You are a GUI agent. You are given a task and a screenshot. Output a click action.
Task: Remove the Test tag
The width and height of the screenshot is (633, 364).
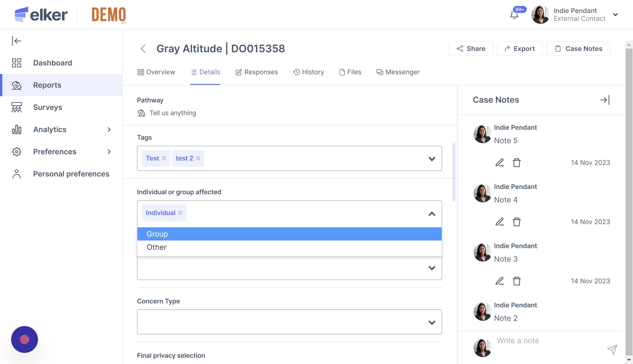pyautogui.click(x=164, y=158)
